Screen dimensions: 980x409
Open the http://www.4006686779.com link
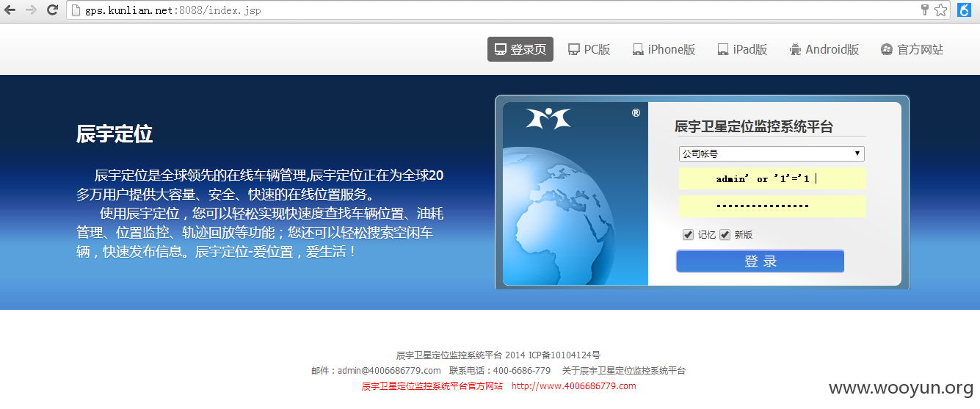[574, 386]
